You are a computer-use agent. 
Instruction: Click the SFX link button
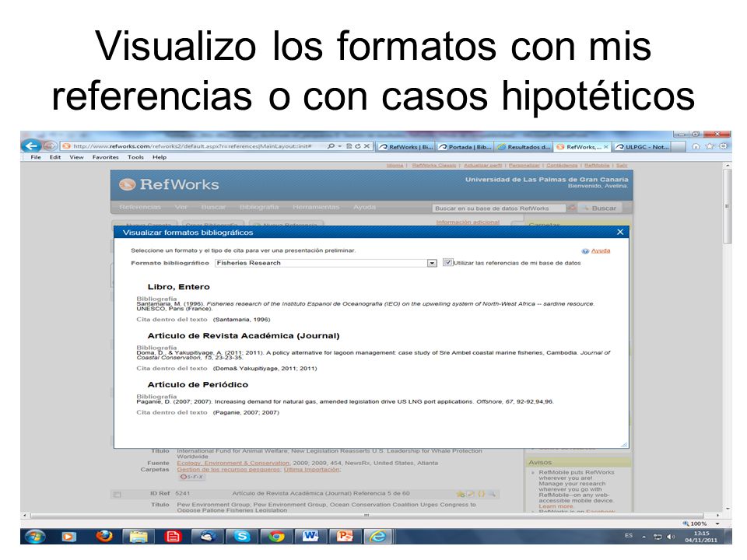tap(191, 476)
